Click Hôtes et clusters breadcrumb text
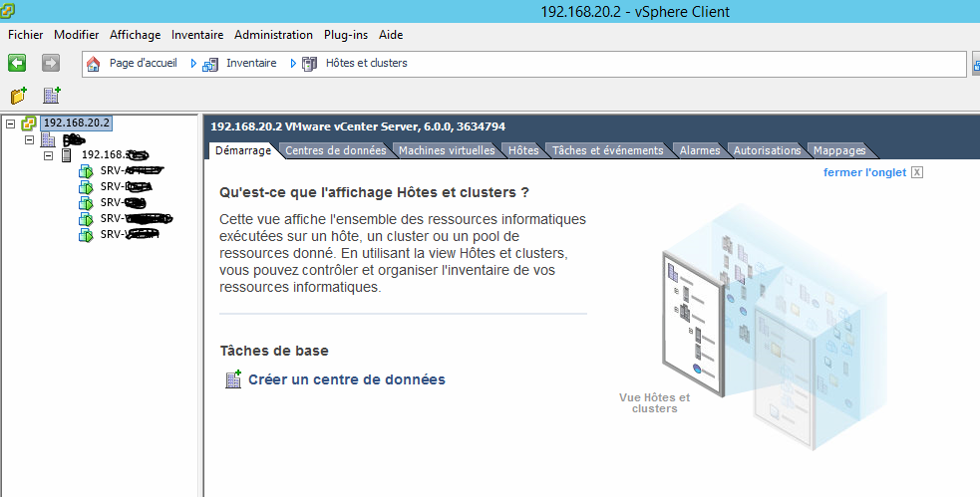Viewport: 980px width, 497px height. tap(366, 63)
